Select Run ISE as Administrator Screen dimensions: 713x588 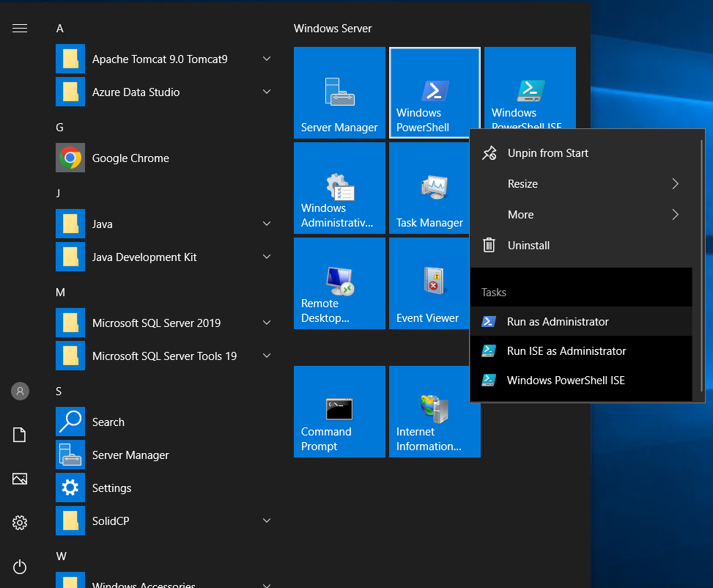click(x=581, y=351)
